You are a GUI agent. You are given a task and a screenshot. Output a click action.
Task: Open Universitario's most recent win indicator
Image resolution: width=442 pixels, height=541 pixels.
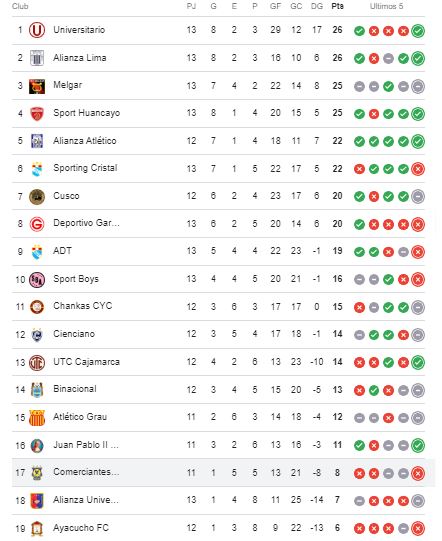point(418,31)
